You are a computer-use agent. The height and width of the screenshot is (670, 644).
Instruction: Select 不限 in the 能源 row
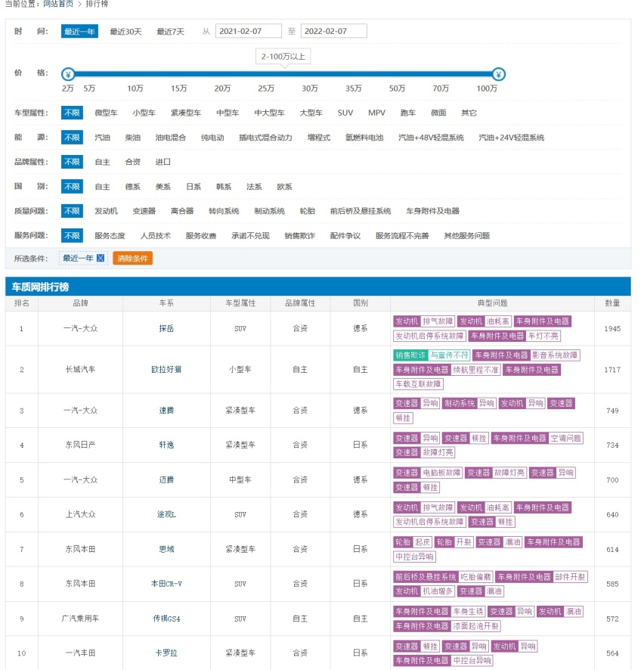(72, 137)
